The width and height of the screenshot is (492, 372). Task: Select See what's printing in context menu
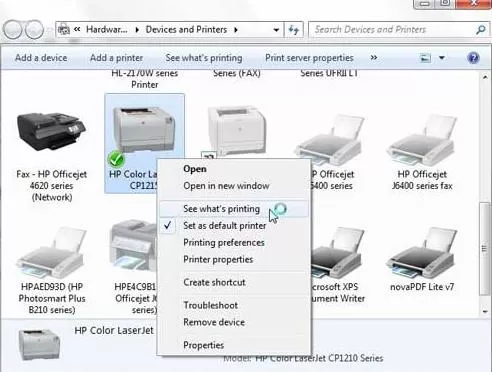coord(234,209)
